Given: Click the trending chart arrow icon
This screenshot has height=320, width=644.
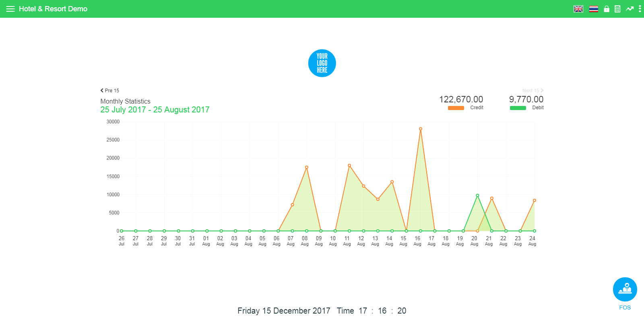Looking at the screenshot, I should pyautogui.click(x=630, y=9).
